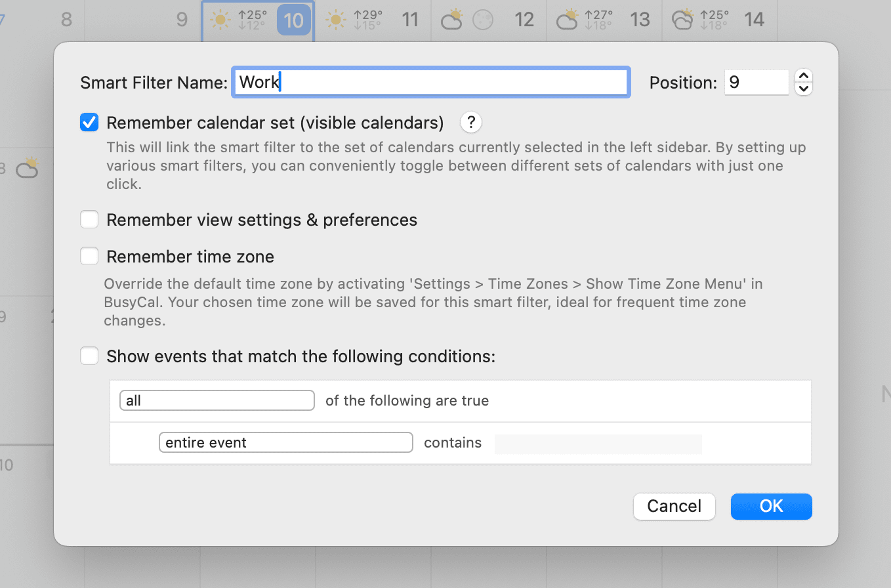891x588 pixels.
Task: Select day 13 in the calendar strip
Action: coord(640,20)
